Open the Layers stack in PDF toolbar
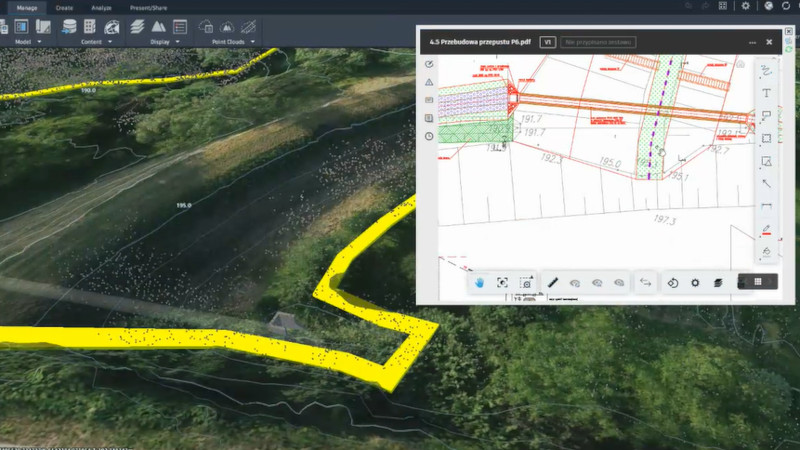Viewport: 800px width, 450px height. (718, 283)
